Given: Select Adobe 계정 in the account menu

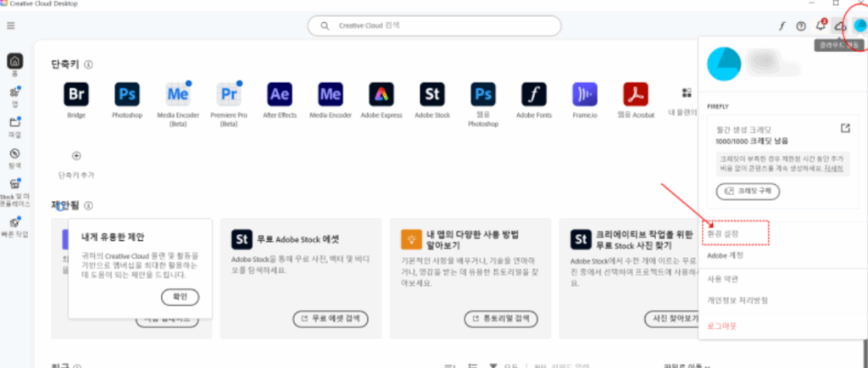Looking at the screenshot, I should (726, 256).
